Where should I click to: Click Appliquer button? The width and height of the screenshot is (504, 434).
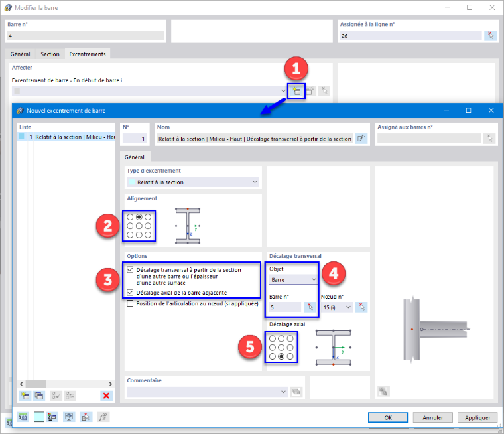point(477,417)
